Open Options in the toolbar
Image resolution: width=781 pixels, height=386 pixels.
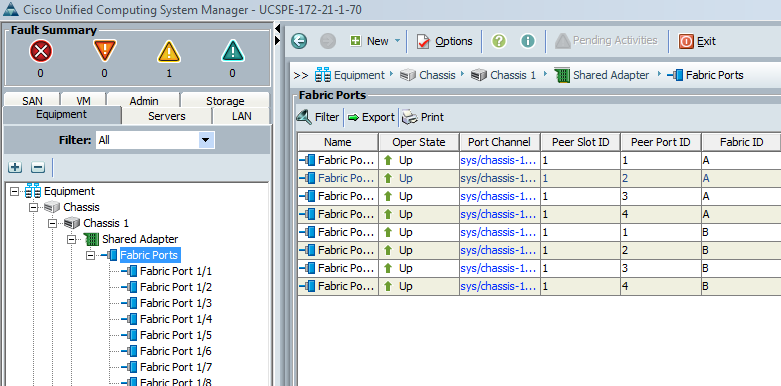click(444, 41)
